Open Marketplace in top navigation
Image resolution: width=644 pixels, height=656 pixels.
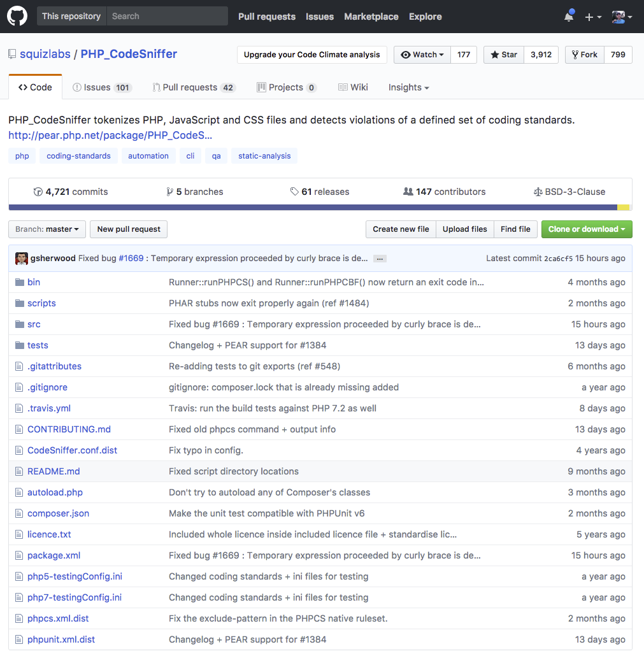[x=371, y=17]
